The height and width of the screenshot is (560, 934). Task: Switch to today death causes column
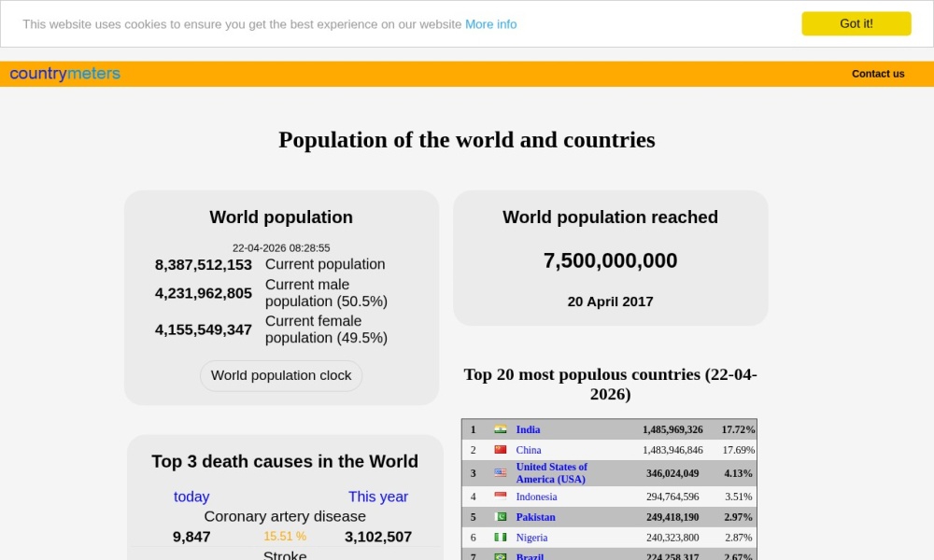191,497
